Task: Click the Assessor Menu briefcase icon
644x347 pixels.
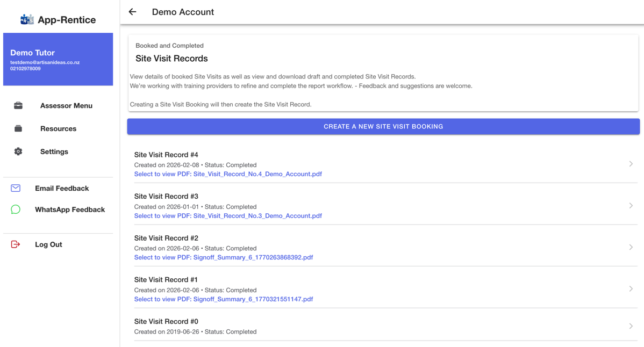Action: coord(18,105)
